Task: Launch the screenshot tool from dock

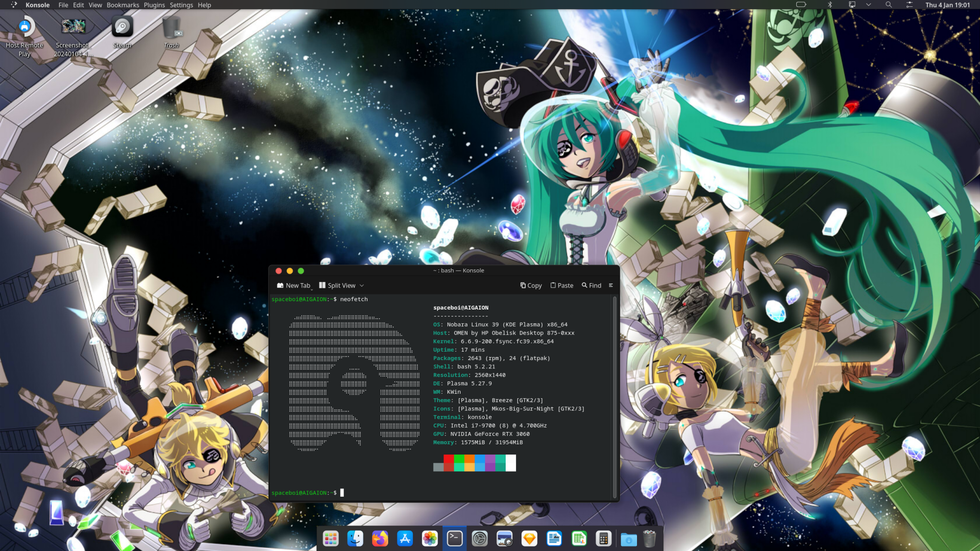Action: point(504,539)
